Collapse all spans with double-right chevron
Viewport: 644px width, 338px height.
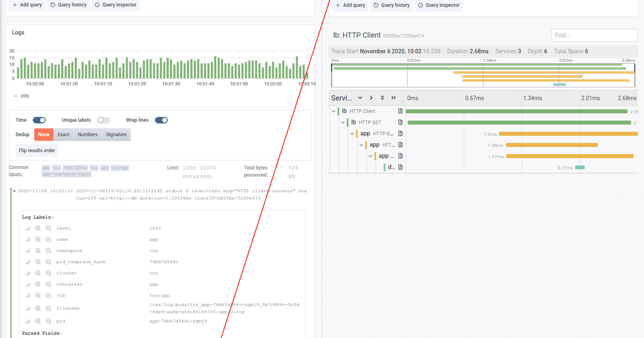(x=394, y=98)
